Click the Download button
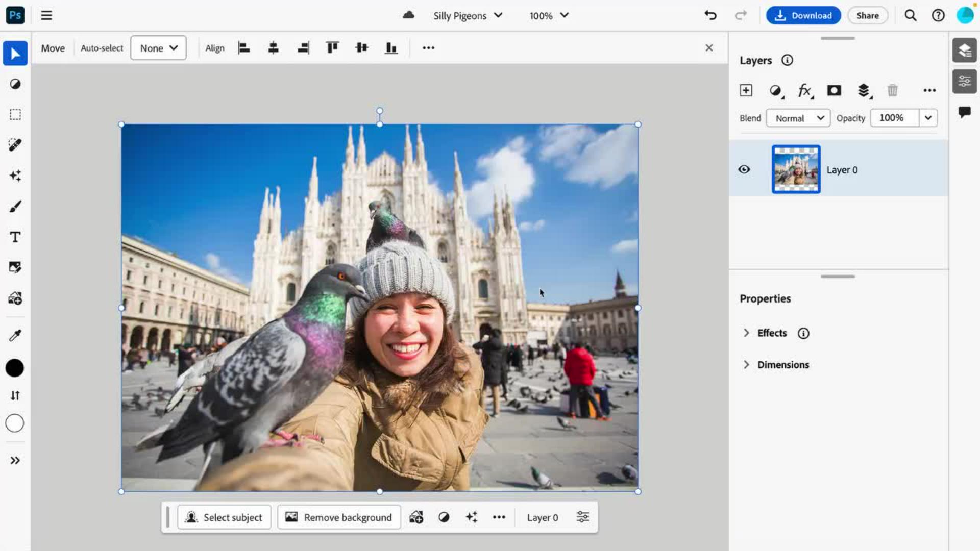This screenshot has width=980, height=551. pyautogui.click(x=803, y=15)
